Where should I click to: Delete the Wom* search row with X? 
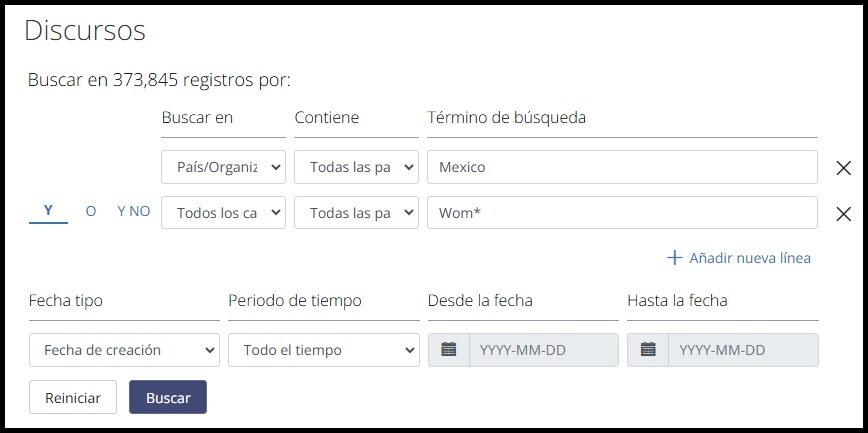pyautogui.click(x=843, y=213)
